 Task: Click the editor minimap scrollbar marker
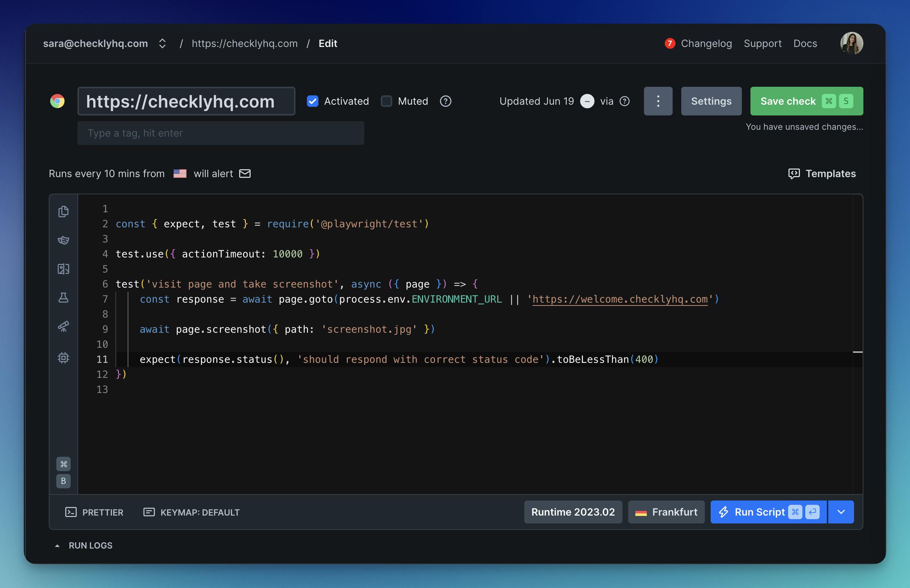(x=857, y=352)
